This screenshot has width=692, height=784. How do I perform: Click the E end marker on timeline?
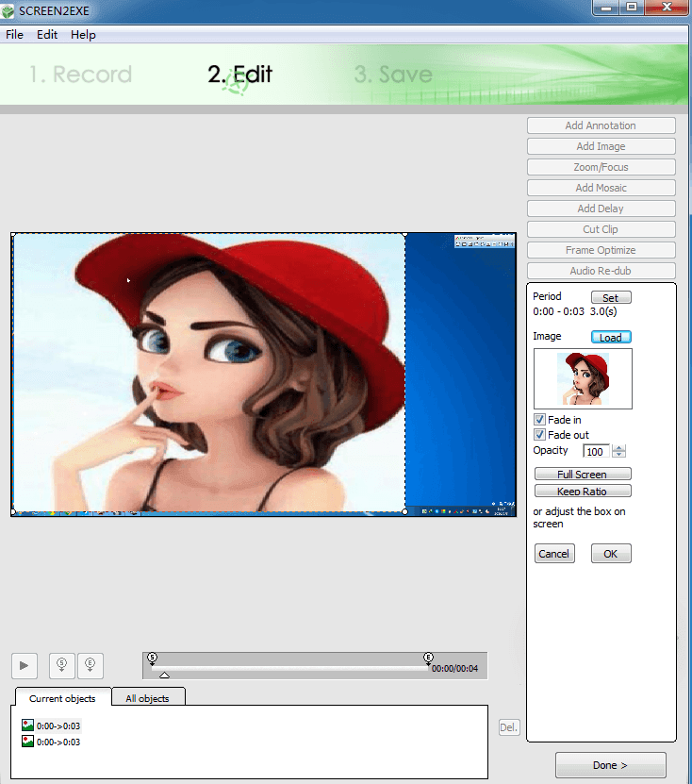(428, 658)
